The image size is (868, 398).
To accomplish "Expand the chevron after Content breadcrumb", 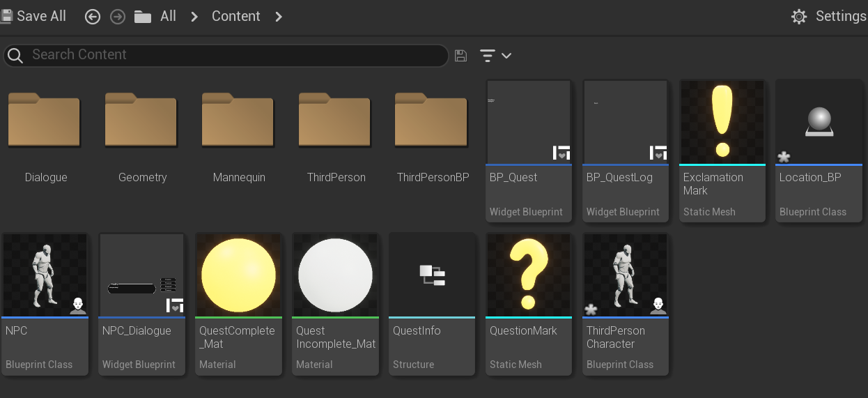I will [279, 17].
